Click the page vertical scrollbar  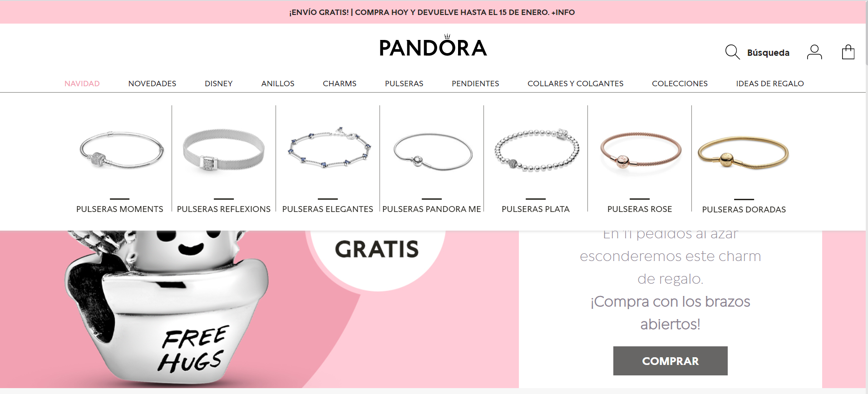click(867, 197)
